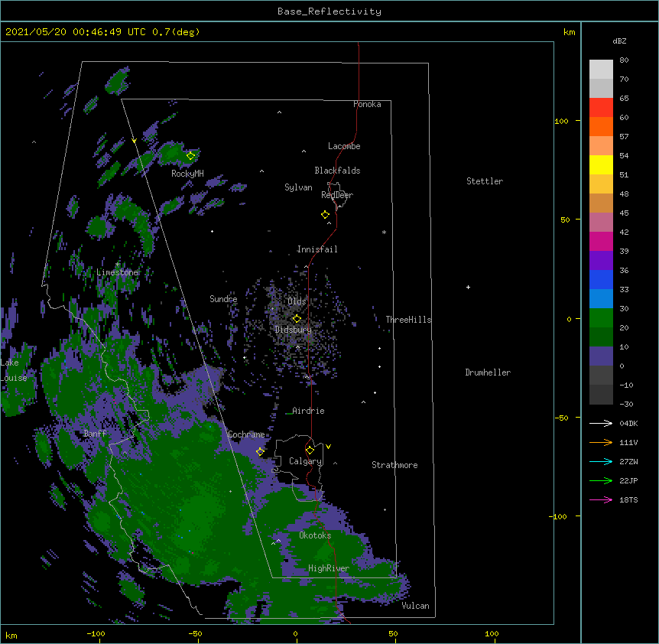The image size is (659, 644).
Task: Click the ThreeHills label
Action: [x=408, y=320]
